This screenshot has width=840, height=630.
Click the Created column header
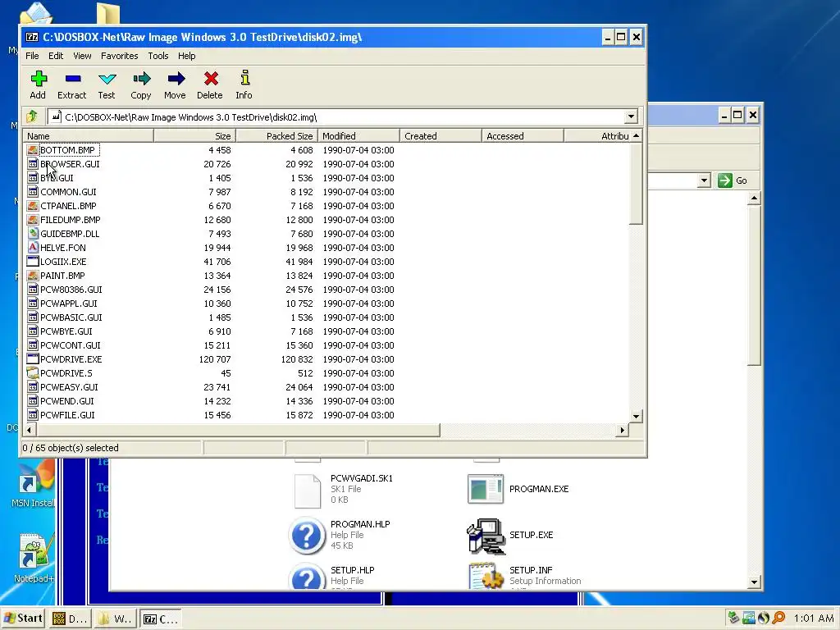[441, 136]
